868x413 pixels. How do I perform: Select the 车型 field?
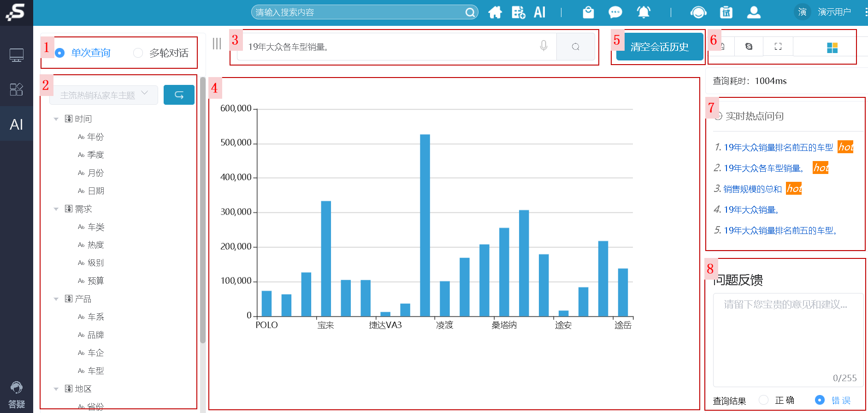click(95, 371)
